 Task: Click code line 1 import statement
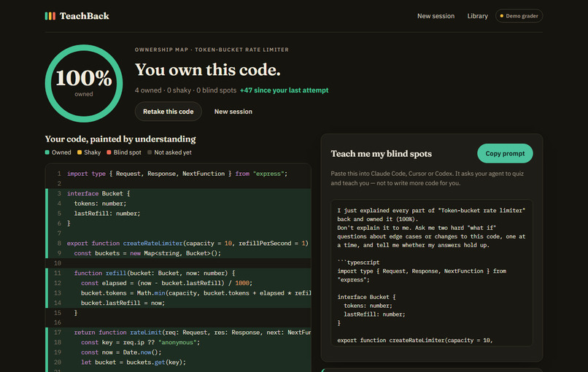pos(177,174)
